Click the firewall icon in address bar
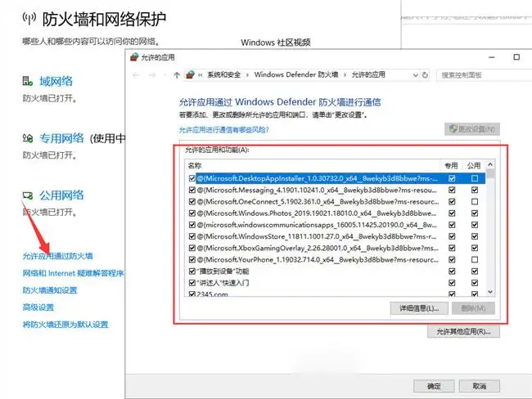 tap(190, 74)
